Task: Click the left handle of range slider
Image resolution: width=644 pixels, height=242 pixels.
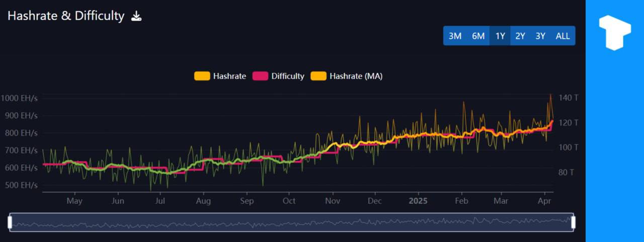Action: pyautogui.click(x=10, y=222)
